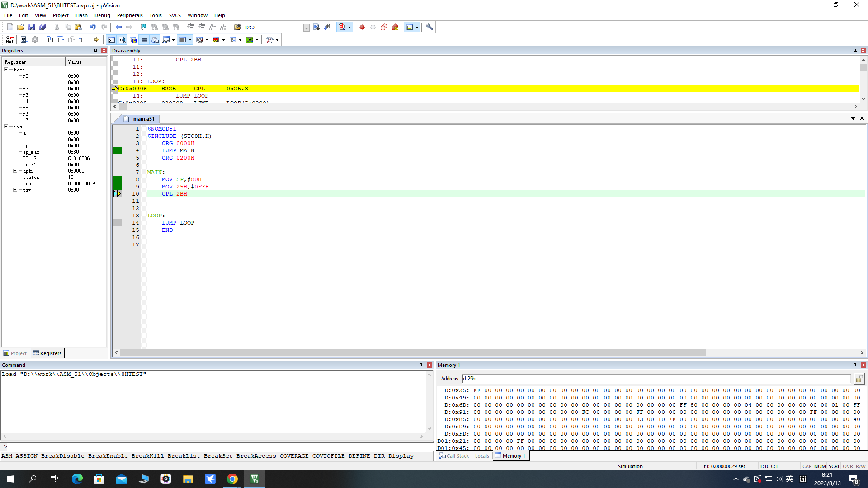The image size is (868, 488).
Task: Close the Command panel
Action: 429,365
